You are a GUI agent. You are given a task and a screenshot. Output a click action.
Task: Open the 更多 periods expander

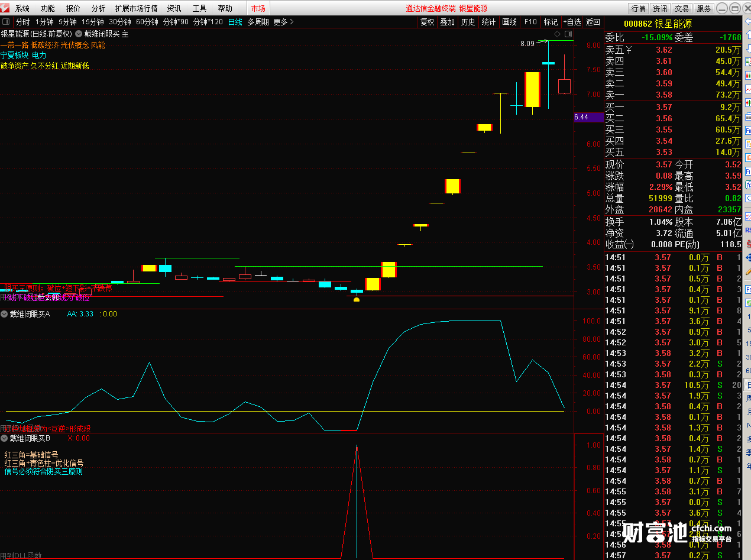pyautogui.click(x=283, y=22)
